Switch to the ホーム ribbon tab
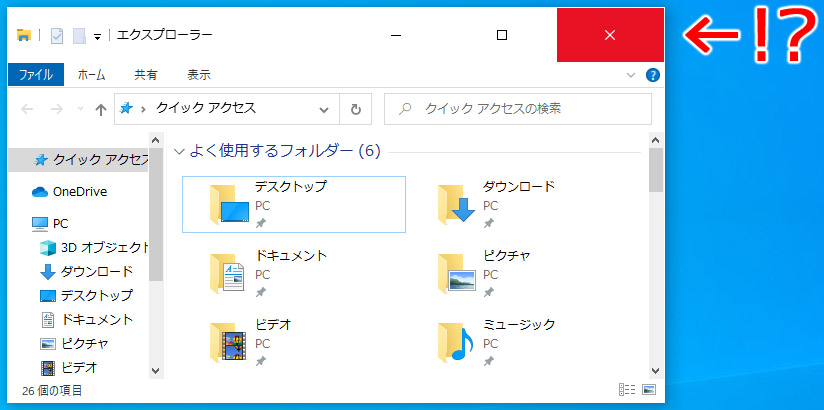The width and height of the screenshot is (824, 410). 91,75
